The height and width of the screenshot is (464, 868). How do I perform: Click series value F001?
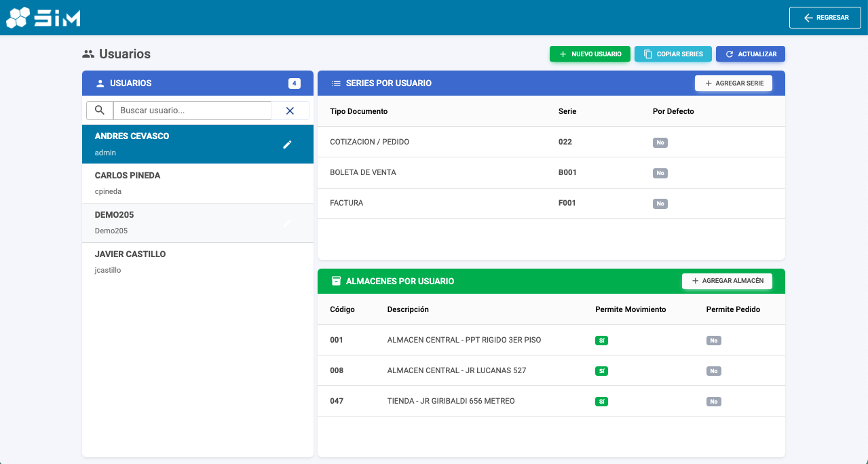[567, 203]
